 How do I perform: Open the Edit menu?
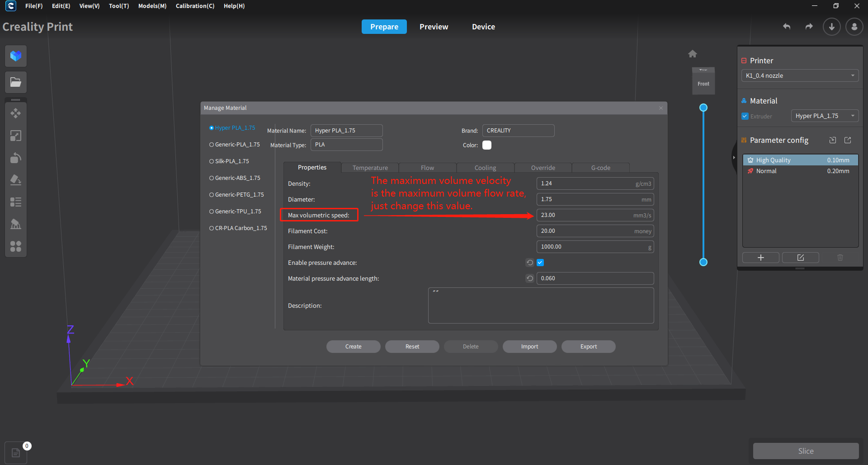(x=61, y=6)
